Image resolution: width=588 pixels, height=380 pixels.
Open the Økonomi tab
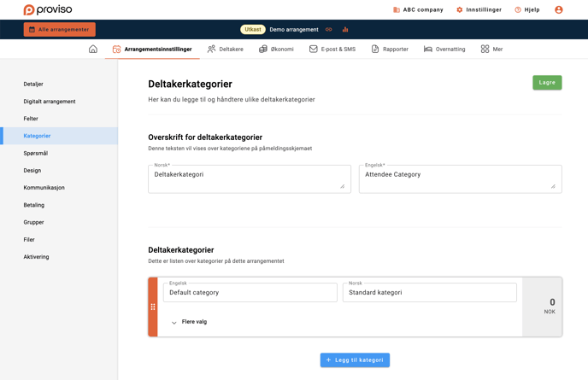tap(276, 50)
